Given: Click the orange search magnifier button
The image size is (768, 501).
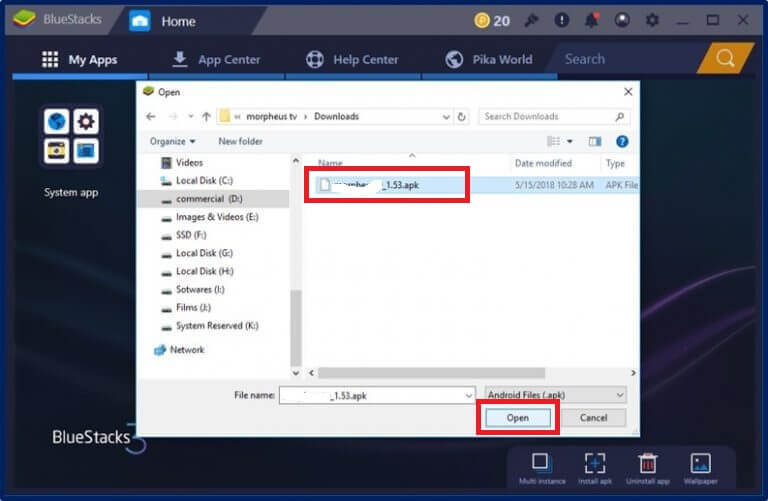Looking at the screenshot, I should pos(724,59).
